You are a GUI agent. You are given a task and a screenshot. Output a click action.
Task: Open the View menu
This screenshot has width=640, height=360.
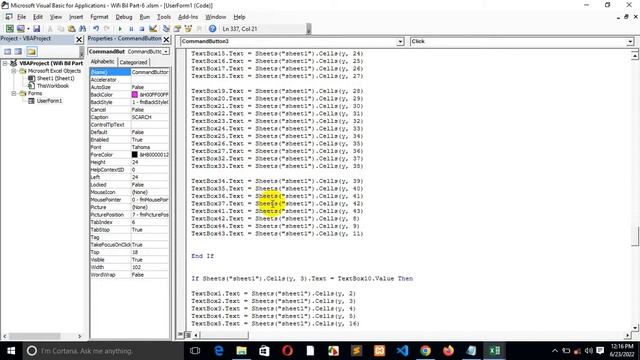[56, 17]
